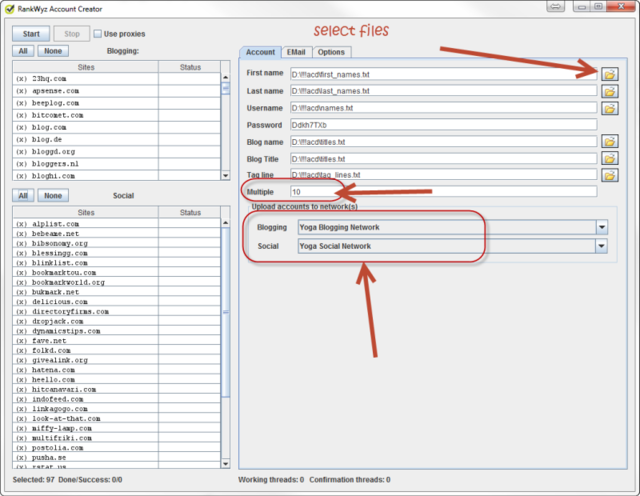Enable the Use proxies checkbox

pyautogui.click(x=98, y=33)
